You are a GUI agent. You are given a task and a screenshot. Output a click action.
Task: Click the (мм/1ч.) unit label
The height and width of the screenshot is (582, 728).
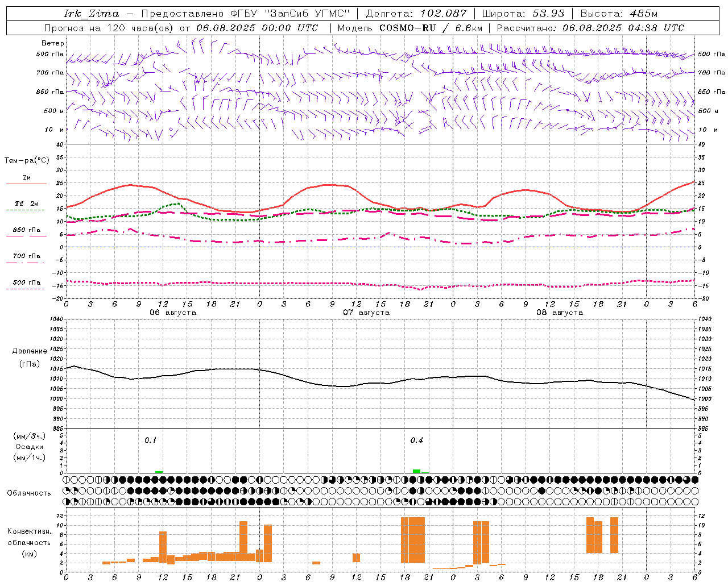click(x=29, y=458)
